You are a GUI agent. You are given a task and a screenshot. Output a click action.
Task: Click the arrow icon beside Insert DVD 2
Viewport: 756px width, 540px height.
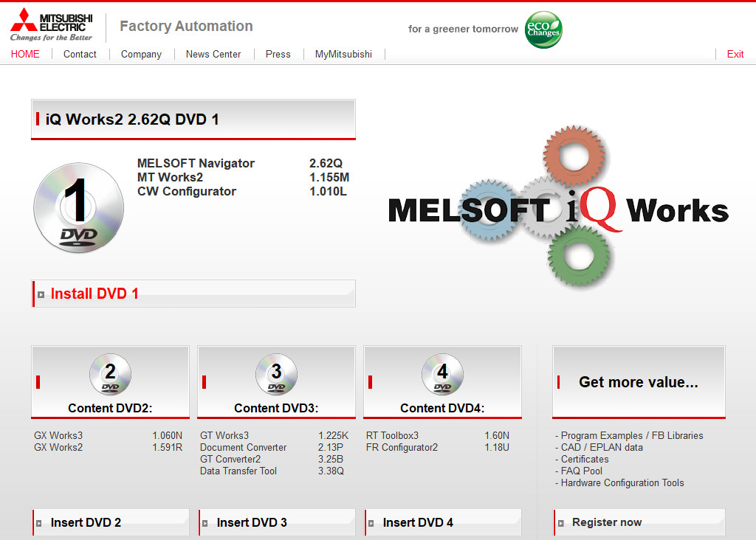[x=39, y=523]
